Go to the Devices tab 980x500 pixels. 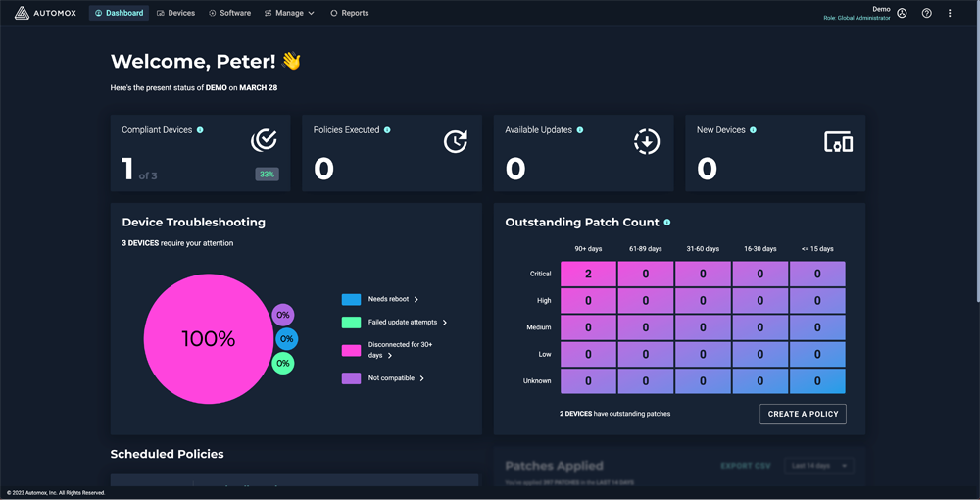coord(175,13)
